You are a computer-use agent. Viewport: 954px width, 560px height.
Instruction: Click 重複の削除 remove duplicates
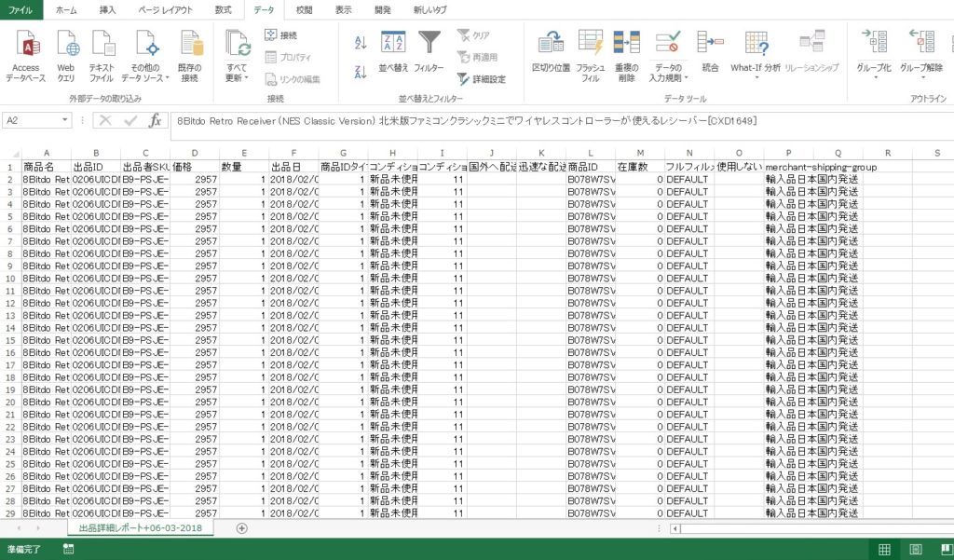pyautogui.click(x=627, y=56)
